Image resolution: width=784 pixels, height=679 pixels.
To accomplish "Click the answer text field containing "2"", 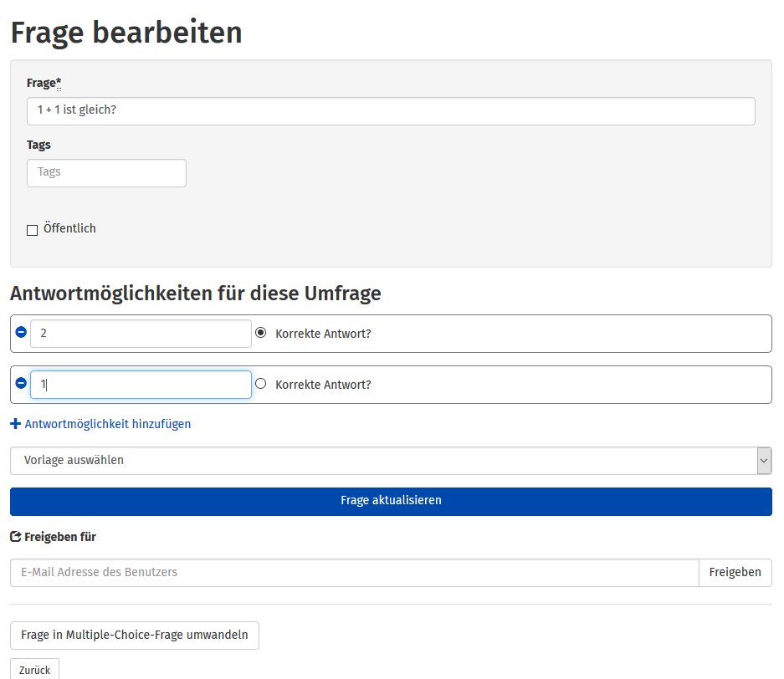I will click(141, 334).
